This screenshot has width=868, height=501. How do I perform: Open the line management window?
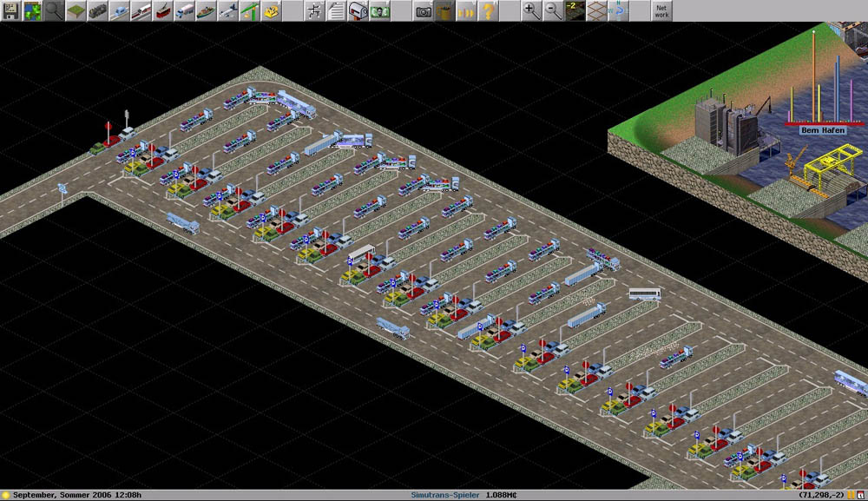coord(315,10)
